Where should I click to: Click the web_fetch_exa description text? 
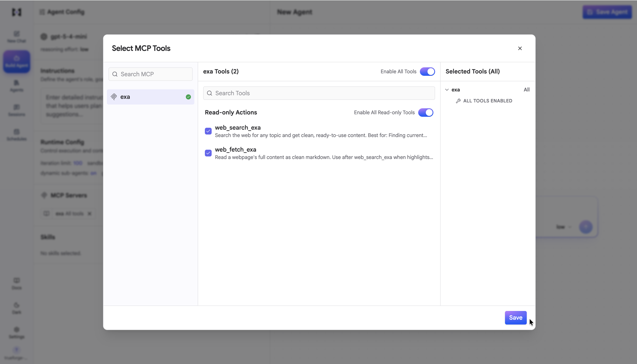point(324,157)
